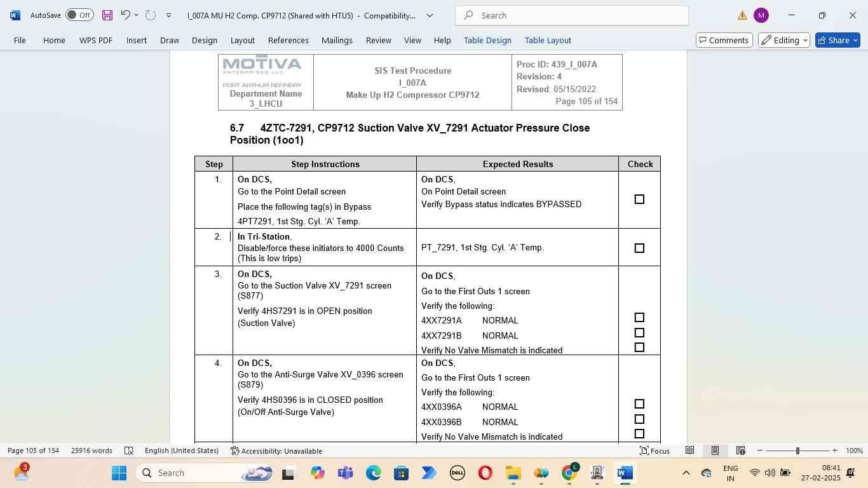Click the 100% zoom level
This screenshot has height=488, width=868.
854,451
